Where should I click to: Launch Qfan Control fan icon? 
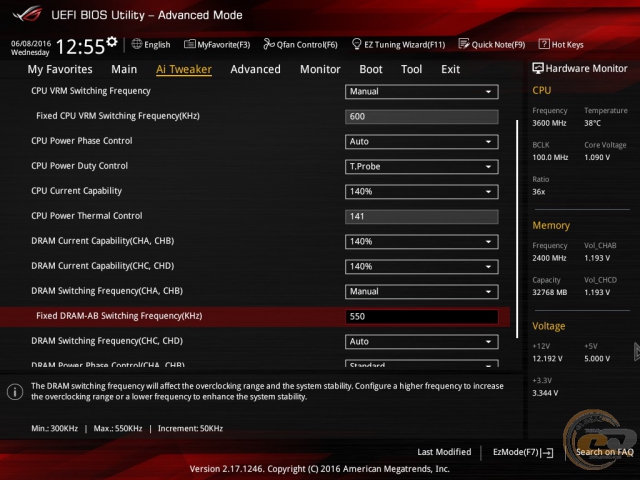[x=269, y=44]
